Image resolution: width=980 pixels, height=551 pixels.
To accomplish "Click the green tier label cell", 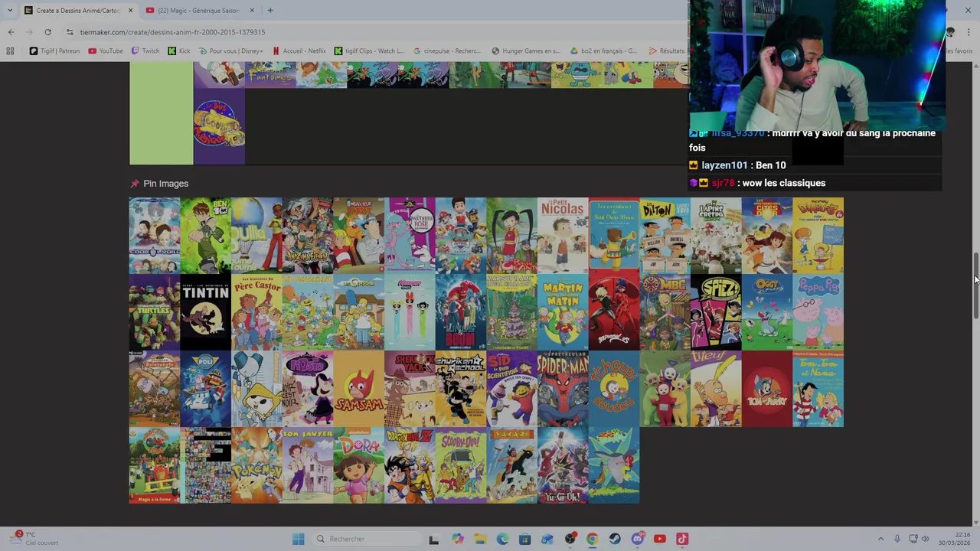I will 162,113.
